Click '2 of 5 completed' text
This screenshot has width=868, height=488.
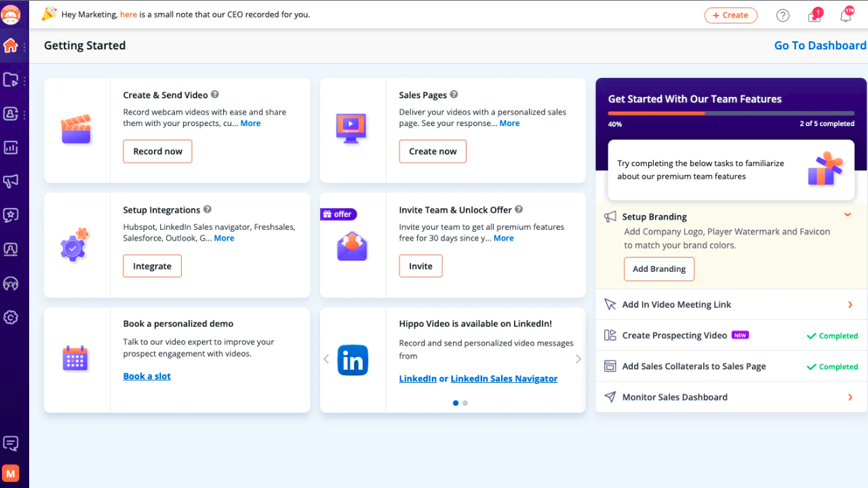(x=827, y=124)
